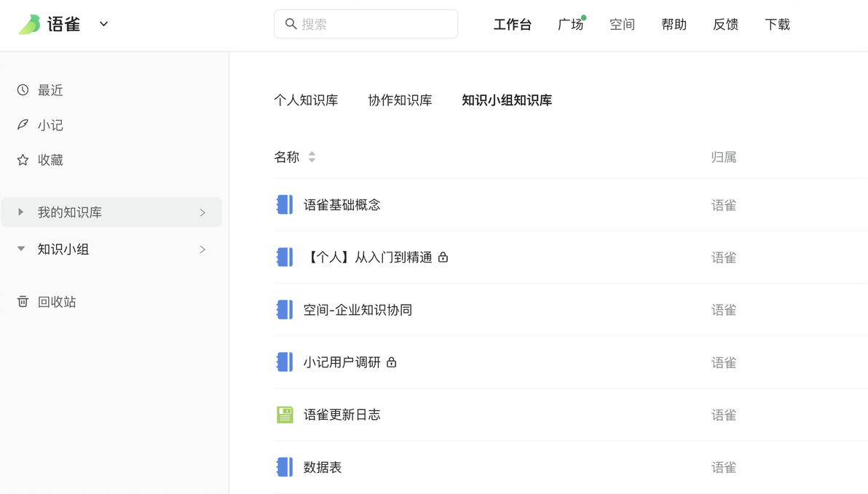Click the feather icon for 小记
Image resolution: width=868 pixels, height=494 pixels.
(x=23, y=124)
